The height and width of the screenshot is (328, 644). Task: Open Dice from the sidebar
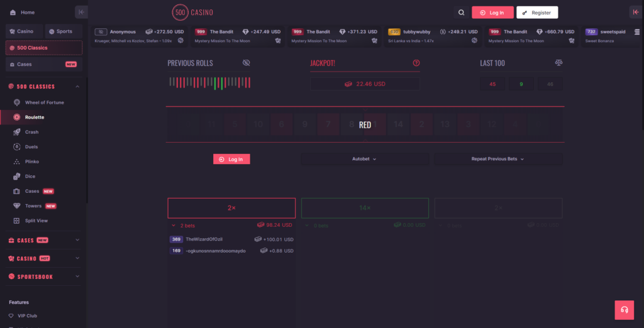30,177
